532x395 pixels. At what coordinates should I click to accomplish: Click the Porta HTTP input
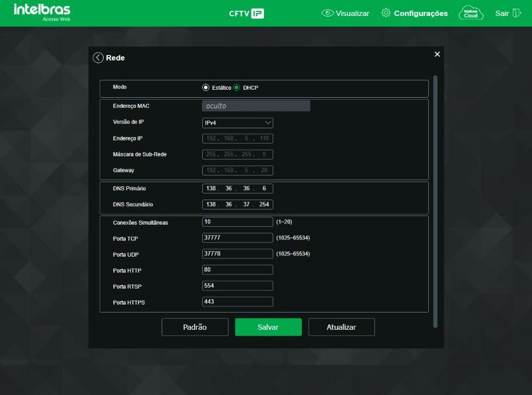[x=237, y=269]
